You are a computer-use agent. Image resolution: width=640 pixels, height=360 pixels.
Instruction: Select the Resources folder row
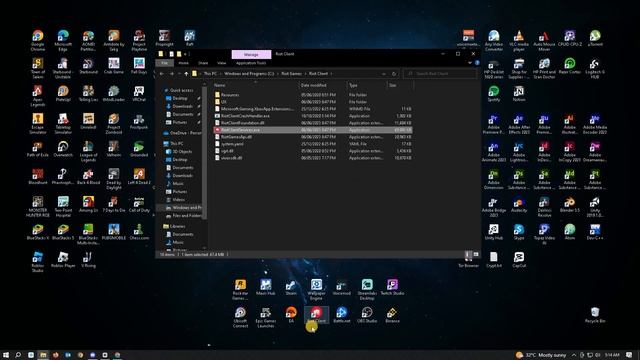(313, 95)
